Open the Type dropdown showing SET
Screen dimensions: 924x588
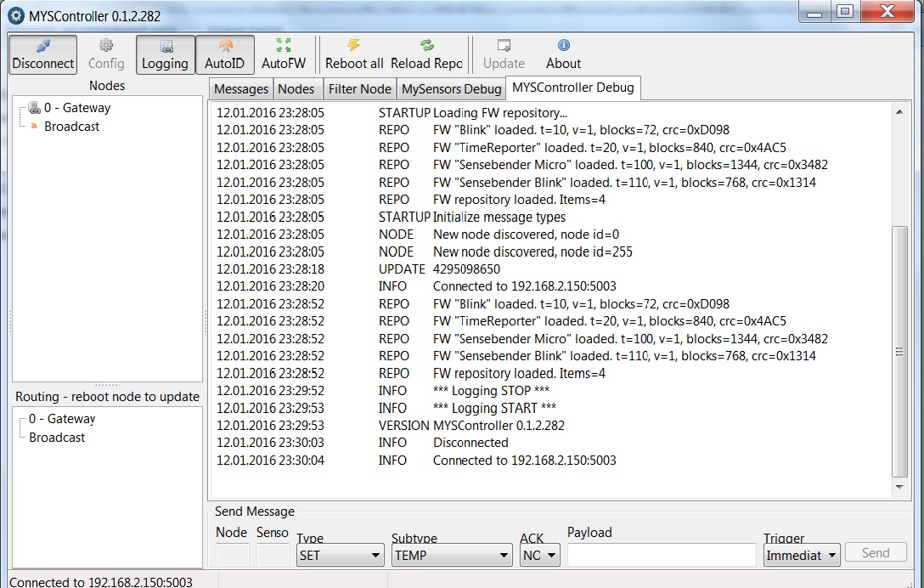[x=341, y=556]
